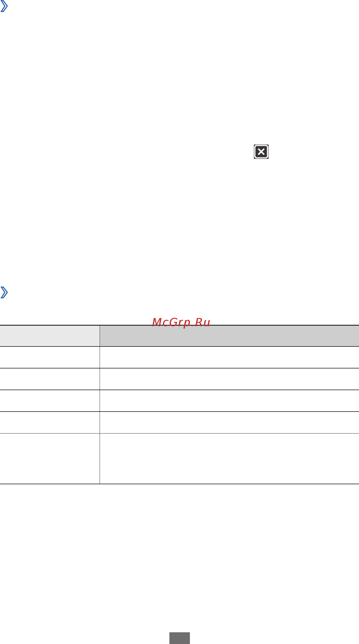
Task: Click the top blue double-chevron marker
Action: [4, 6]
